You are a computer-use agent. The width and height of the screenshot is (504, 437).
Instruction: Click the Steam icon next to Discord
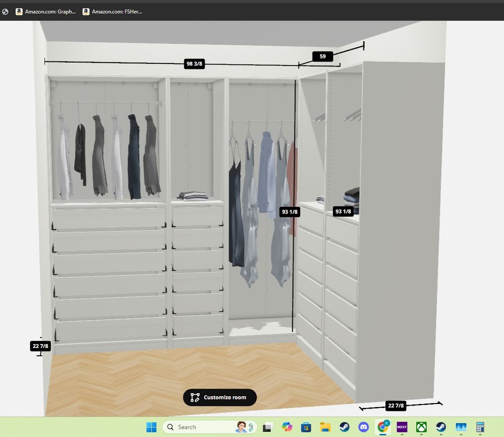[x=345, y=427]
